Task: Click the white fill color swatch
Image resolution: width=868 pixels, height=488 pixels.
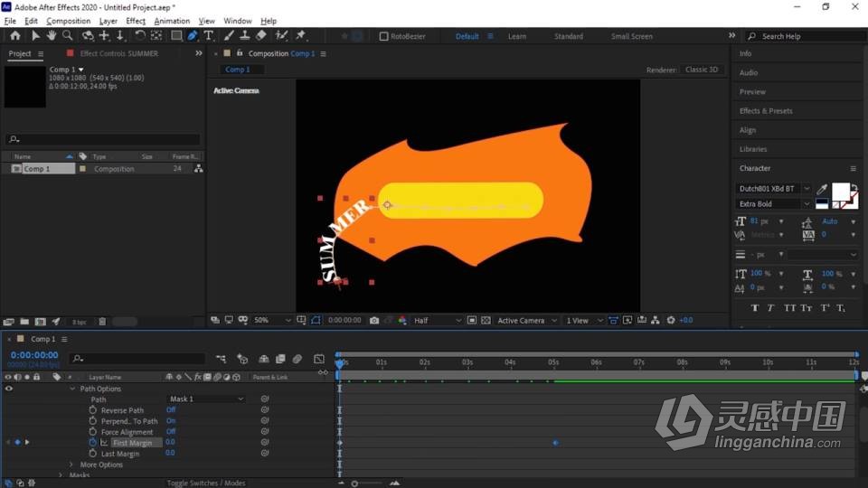Action: click(840, 192)
